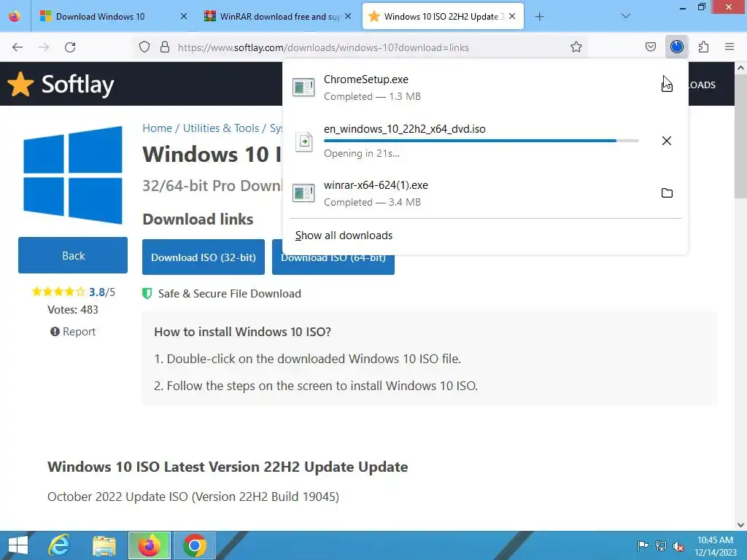Bookmark this page with star icon
747x560 pixels.
(576, 47)
